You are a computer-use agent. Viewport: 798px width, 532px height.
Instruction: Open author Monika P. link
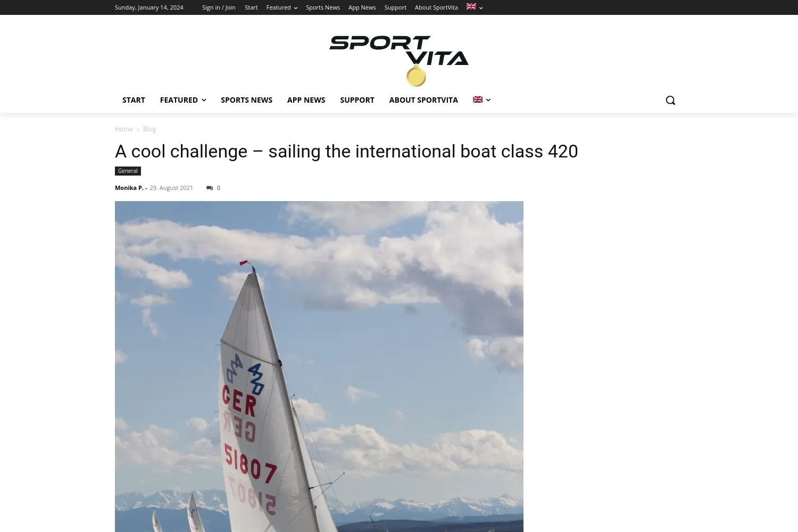pos(129,188)
